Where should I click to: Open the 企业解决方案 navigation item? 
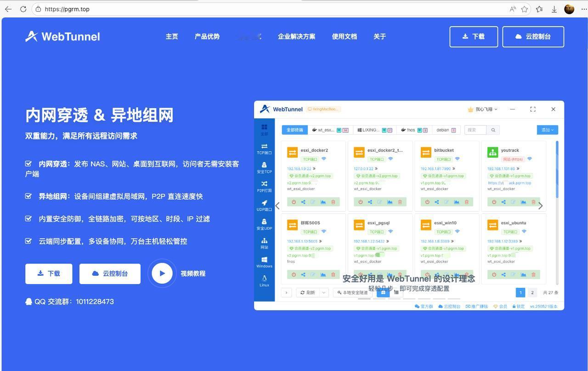[x=296, y=36]
